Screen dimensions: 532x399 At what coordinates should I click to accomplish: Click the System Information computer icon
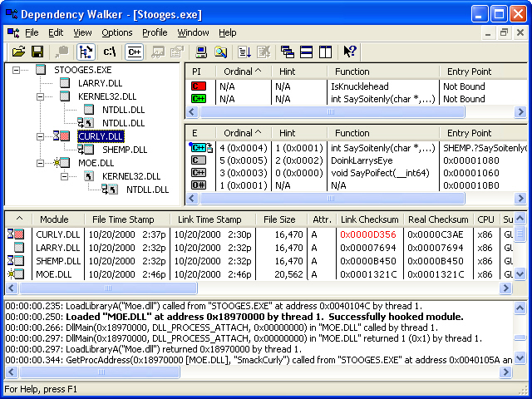(x=202, y=52)
